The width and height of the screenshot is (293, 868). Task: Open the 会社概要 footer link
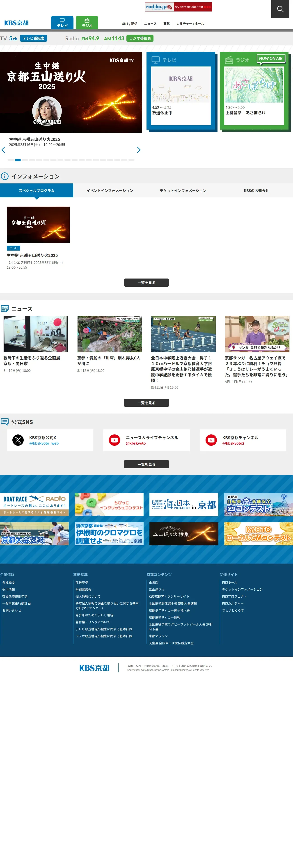[x=9, y=582]
